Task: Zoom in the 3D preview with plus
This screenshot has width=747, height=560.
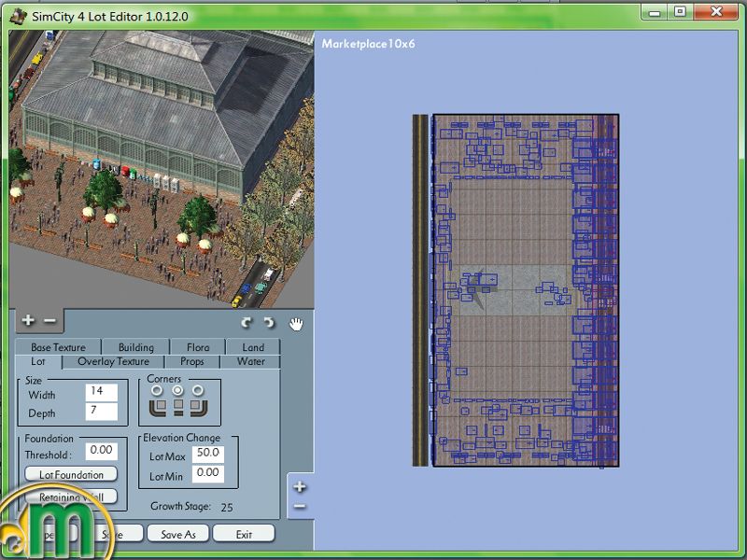Action: tap(28, 320)
